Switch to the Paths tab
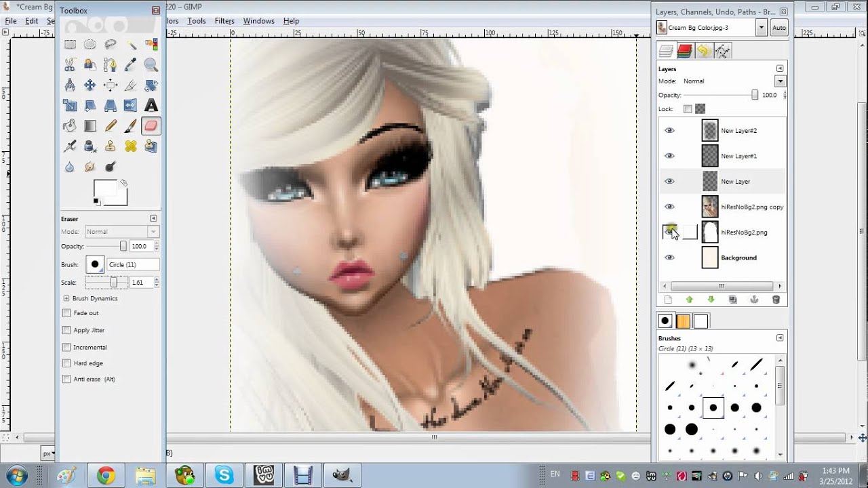 (722, 51)
